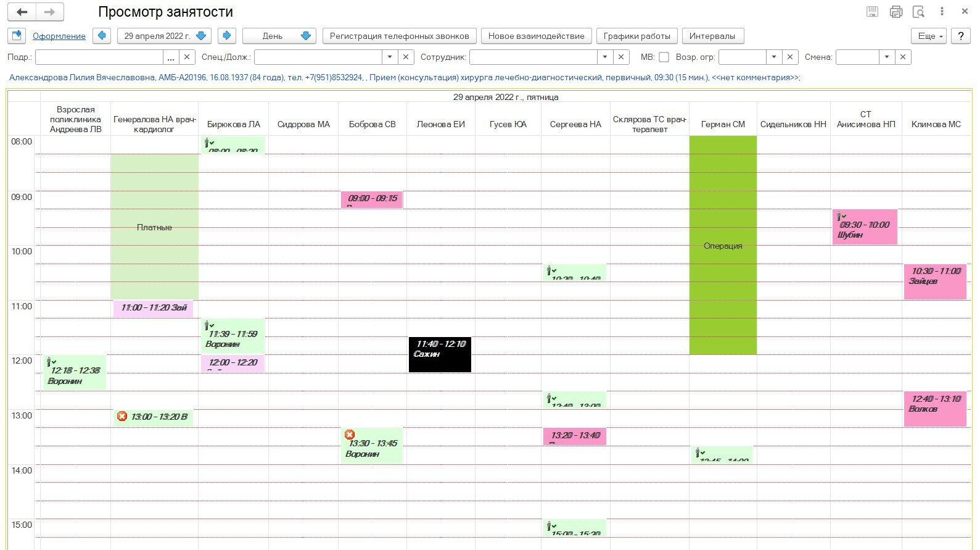
Task: Go forward with the right arrow button
Action: pos(50,12)
